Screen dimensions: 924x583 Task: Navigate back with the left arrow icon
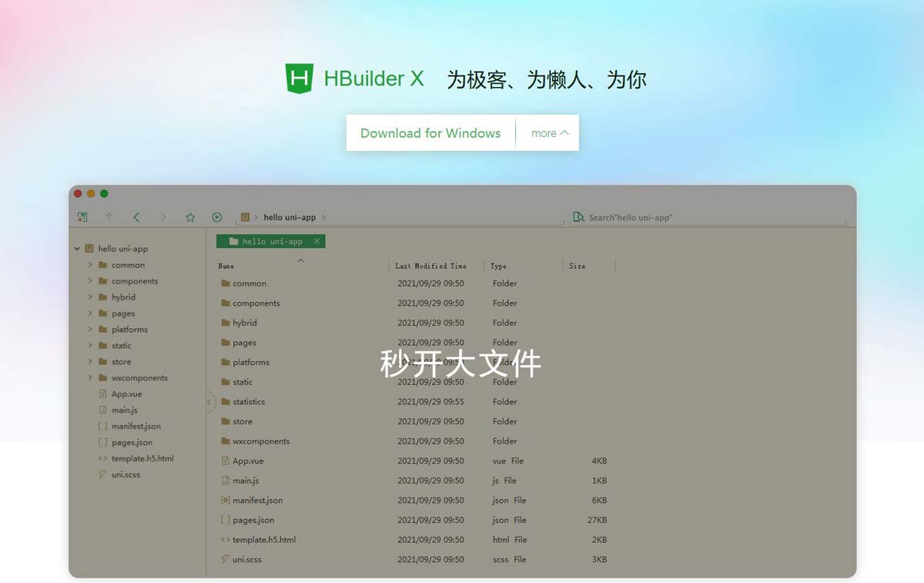point(136,217)
